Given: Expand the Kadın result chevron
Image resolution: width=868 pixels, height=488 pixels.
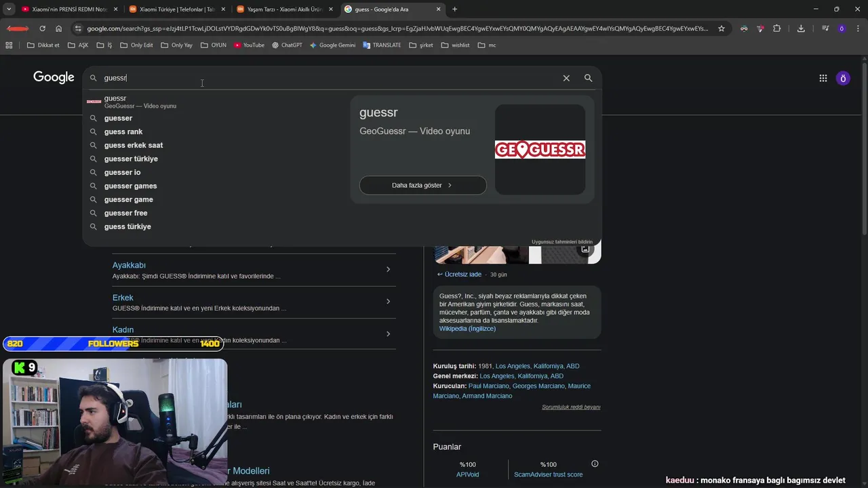Looking at the screenshot, I should [x=388, y=333].
